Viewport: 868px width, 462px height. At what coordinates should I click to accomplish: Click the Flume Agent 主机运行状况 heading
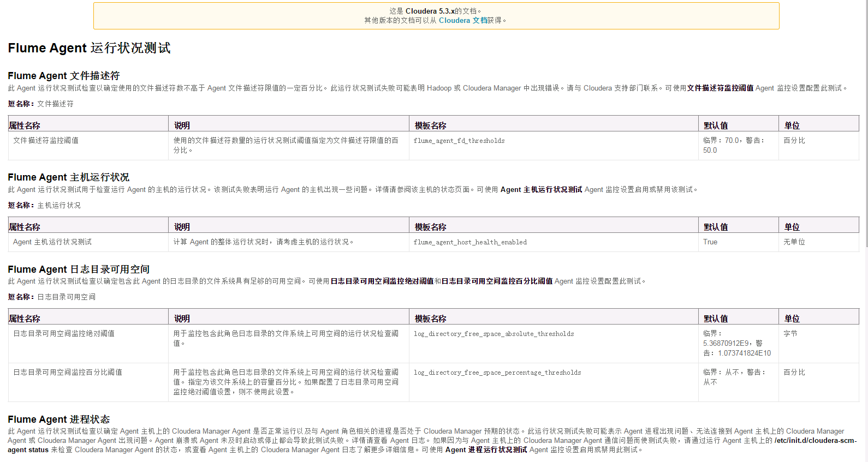68,177
